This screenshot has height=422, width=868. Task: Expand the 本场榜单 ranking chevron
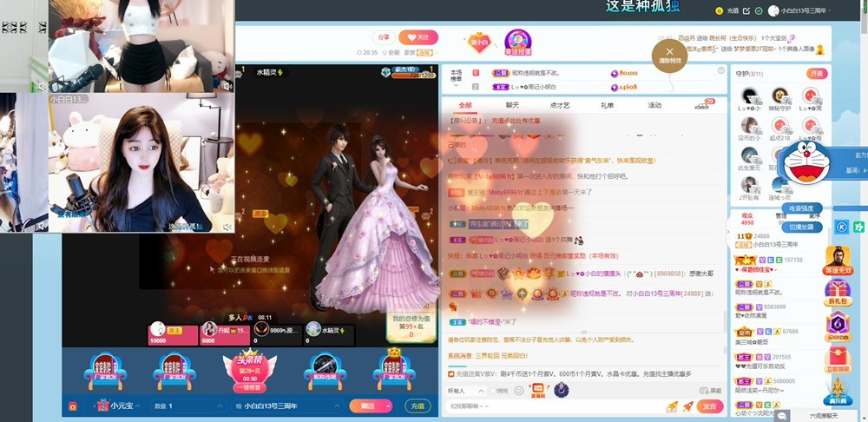tap(456, 86)
